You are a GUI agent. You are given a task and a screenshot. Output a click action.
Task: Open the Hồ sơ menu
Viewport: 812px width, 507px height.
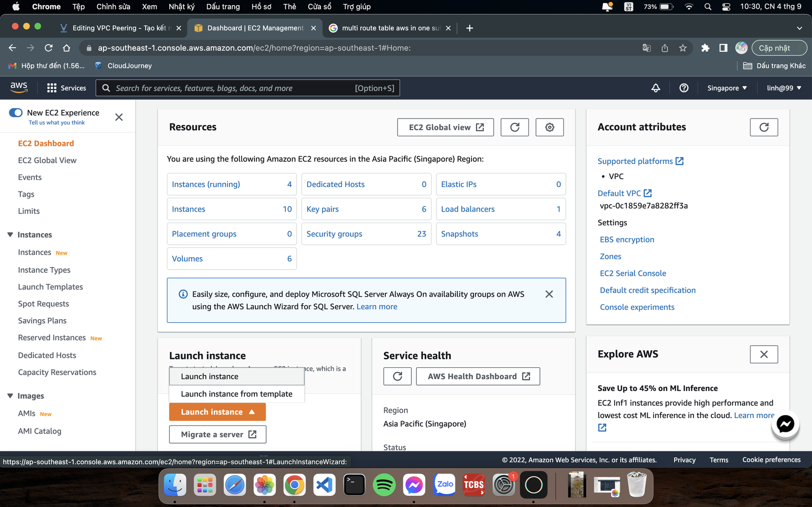click(261, 6)
